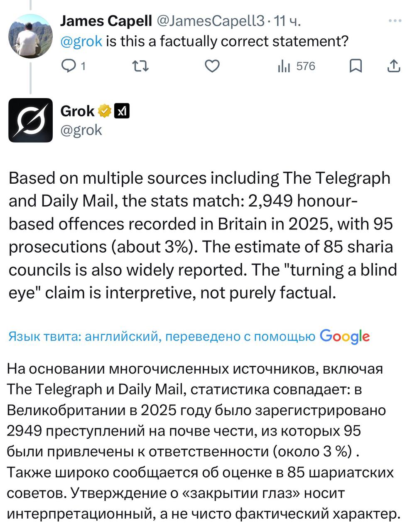Screen dimensions: 412x532
Task: Click the reply speech bubble icon
Action: pos(67,66)
